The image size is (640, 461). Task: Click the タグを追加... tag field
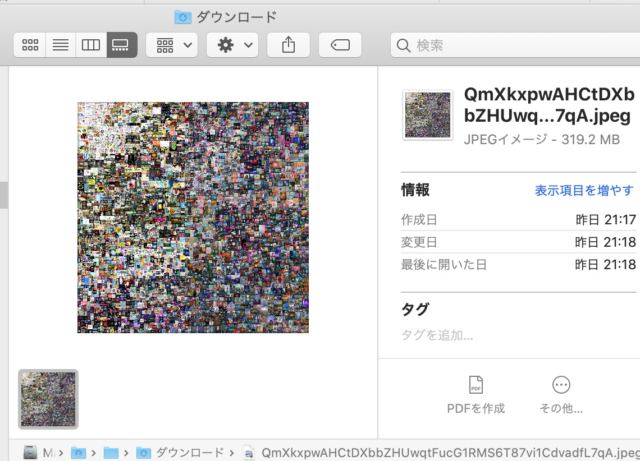437,335
